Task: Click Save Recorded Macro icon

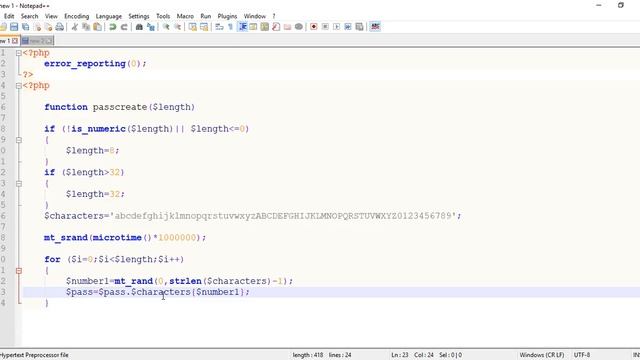Action: pos(360,27)
